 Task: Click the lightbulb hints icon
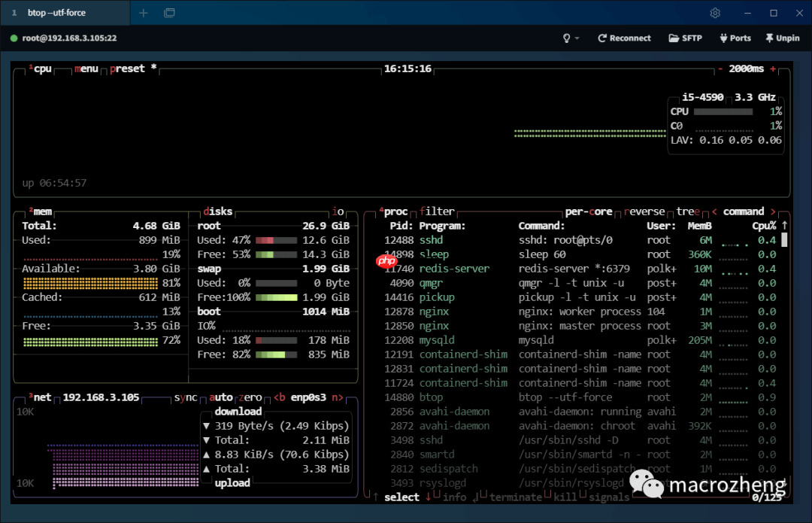[x=568, y=38]
